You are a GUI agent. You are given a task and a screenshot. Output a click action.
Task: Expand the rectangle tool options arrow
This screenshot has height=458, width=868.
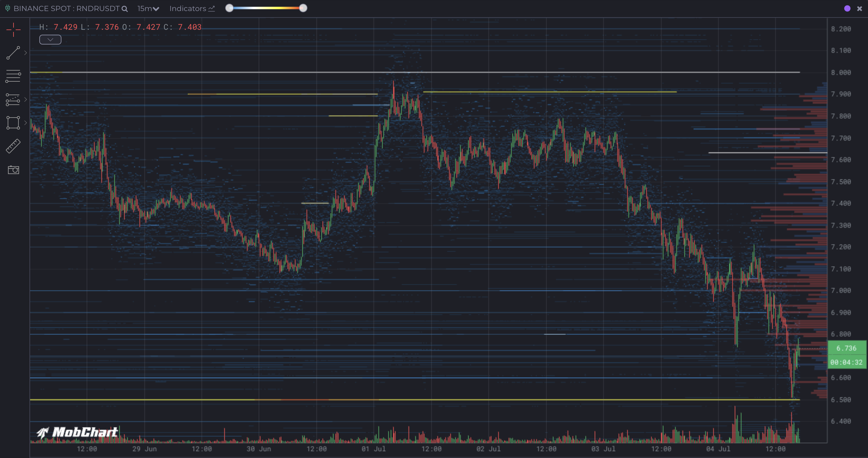[25, 122]
